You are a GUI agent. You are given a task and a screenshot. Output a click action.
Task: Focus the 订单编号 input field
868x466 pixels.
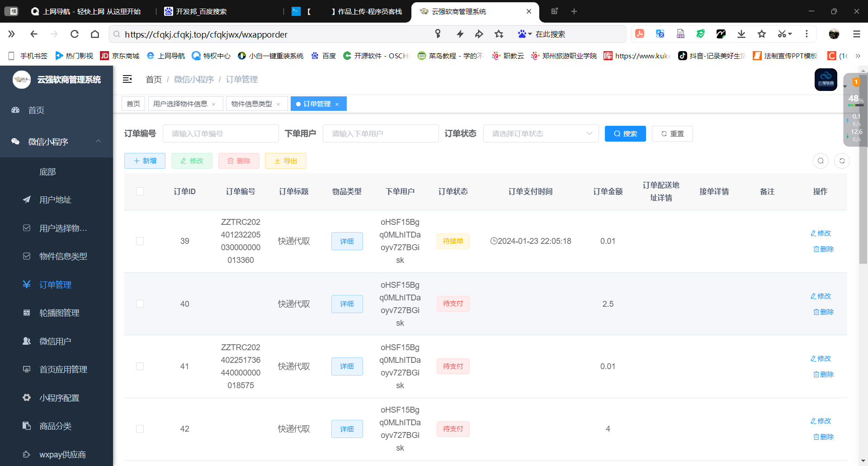tap(221, 133)
